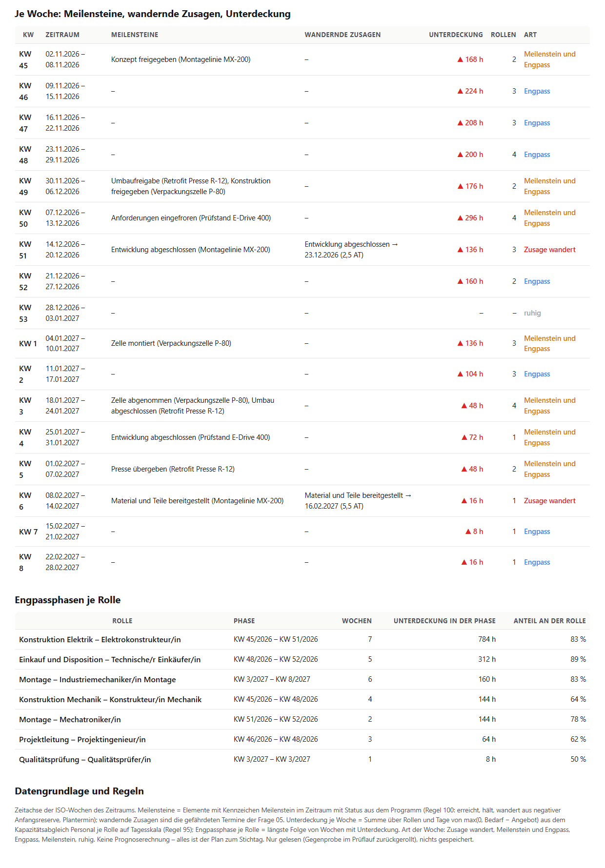
Task: Click the 168 h shortfall value
Action: pyautogui.click(x=470, y=59)
